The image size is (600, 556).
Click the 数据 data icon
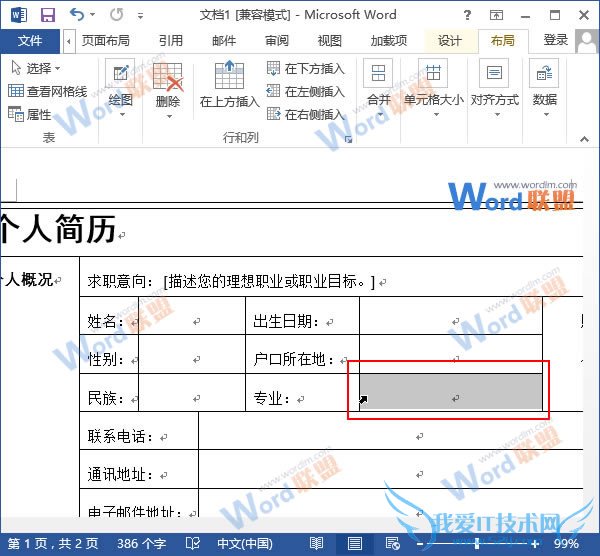(x=544, y=73)
